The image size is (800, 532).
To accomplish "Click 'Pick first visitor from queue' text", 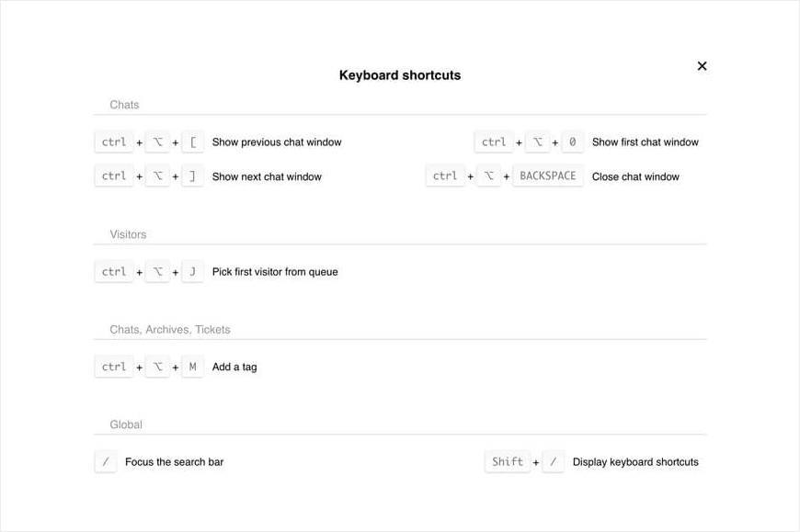I will click(x=275, y=272).
